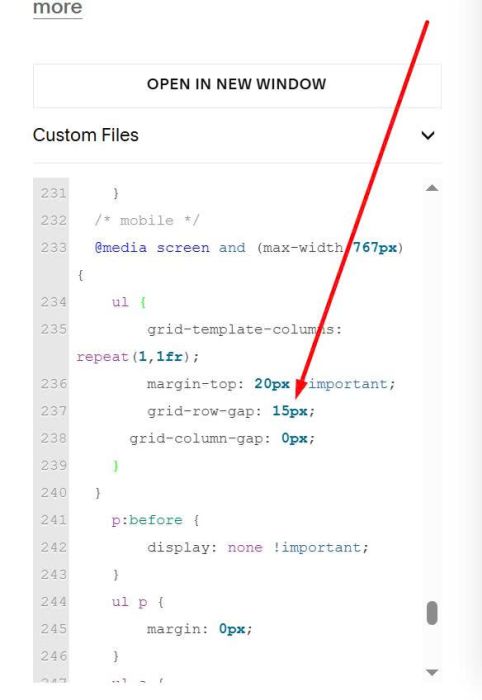This screenshot has width=482, height=700.
Task: Click on the grid-column-gap property line
Action: coord(222,439)
